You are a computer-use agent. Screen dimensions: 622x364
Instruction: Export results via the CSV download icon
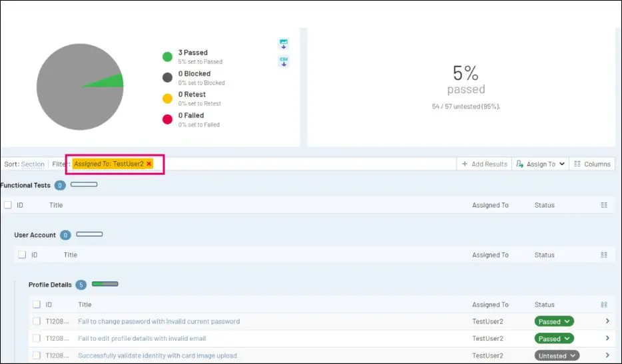click(x=284, y=61)
